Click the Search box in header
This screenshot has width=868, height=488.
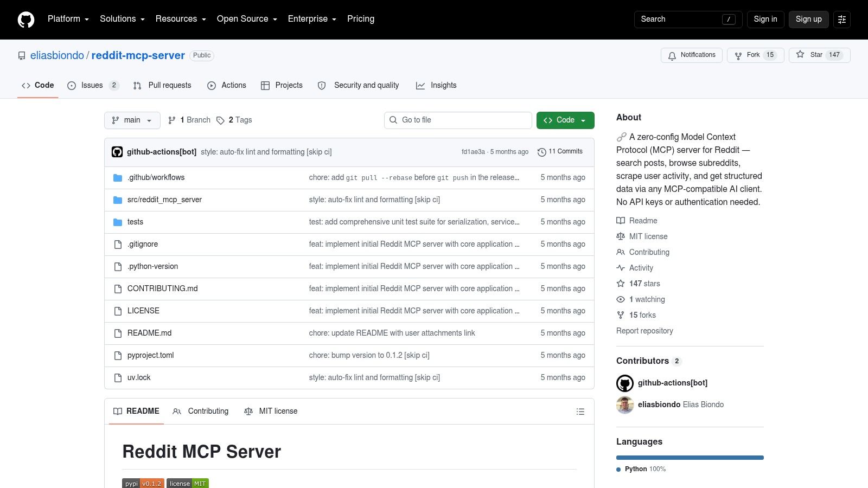coord(688,20)
